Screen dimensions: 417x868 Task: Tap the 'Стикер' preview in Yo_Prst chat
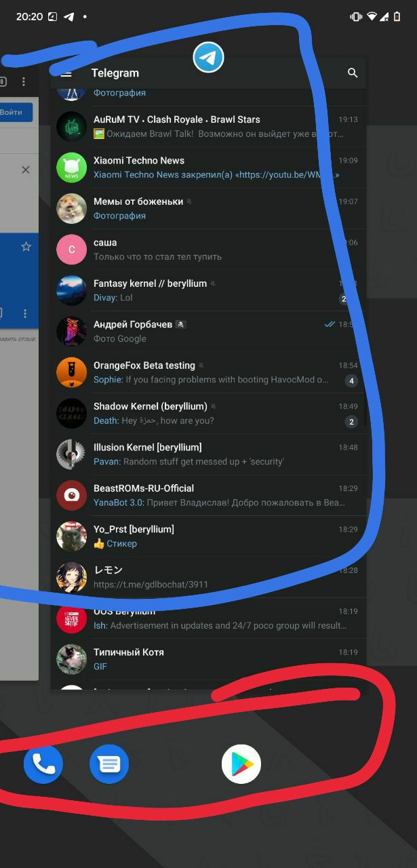click(x=115, y=543)
